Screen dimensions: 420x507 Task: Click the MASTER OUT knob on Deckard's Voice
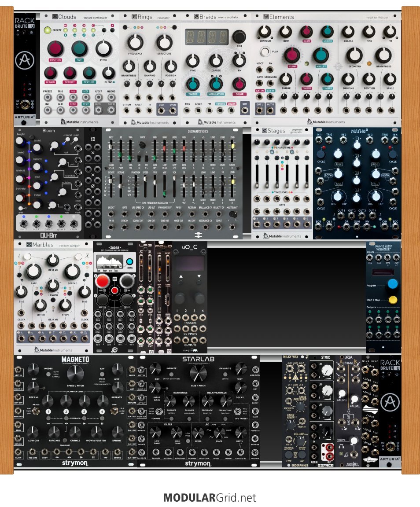(232, 214)
